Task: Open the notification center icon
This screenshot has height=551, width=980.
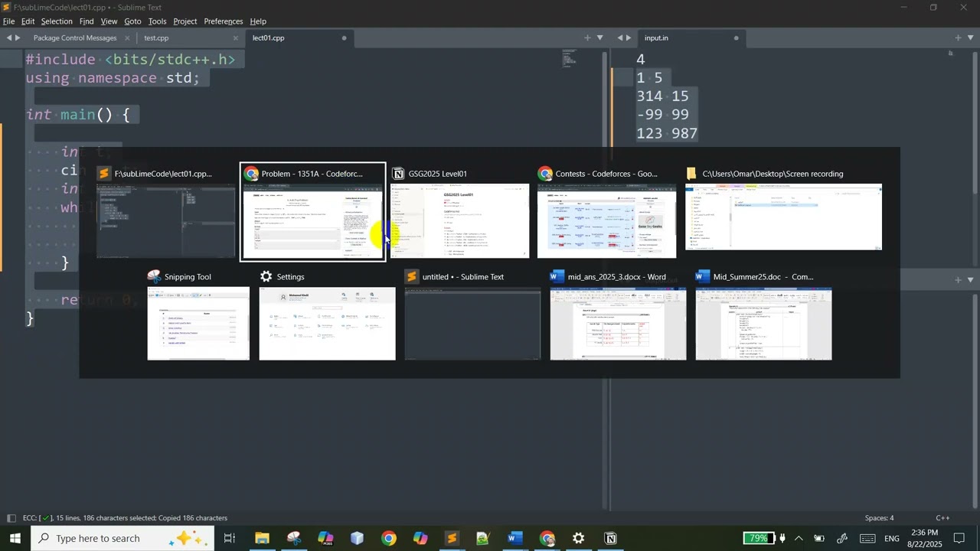Action: 959,538
